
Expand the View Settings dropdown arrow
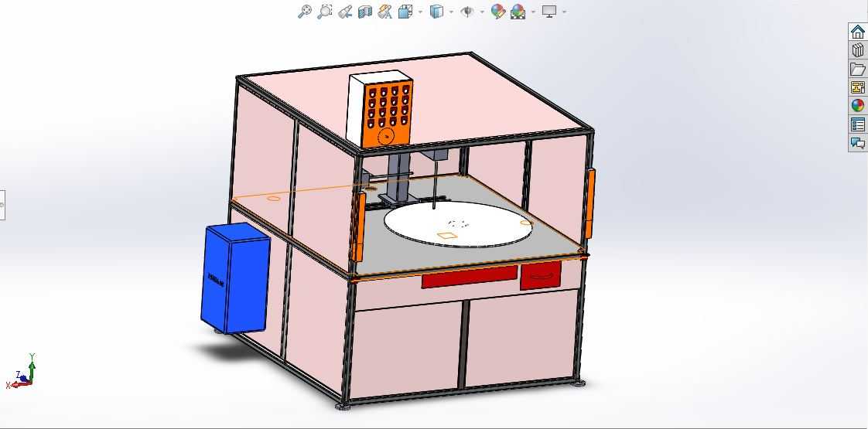(563, 12)
